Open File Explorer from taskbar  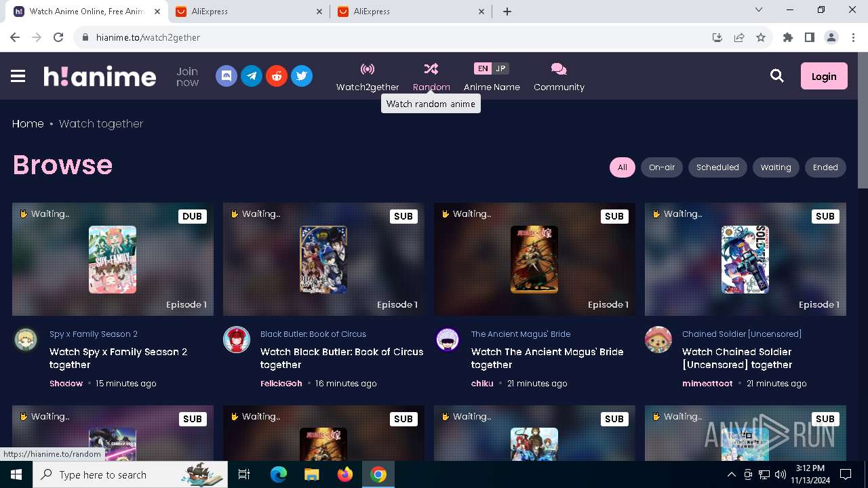[312, 474]
